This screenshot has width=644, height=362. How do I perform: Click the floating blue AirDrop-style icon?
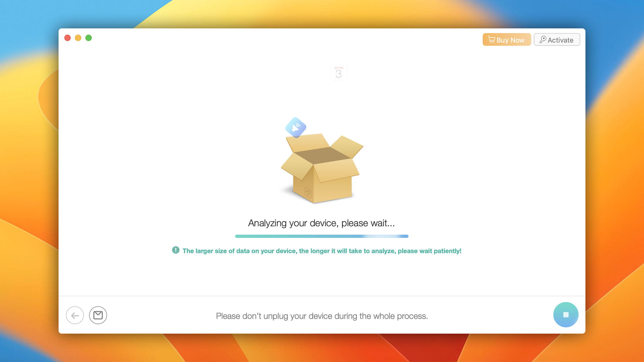296,127
